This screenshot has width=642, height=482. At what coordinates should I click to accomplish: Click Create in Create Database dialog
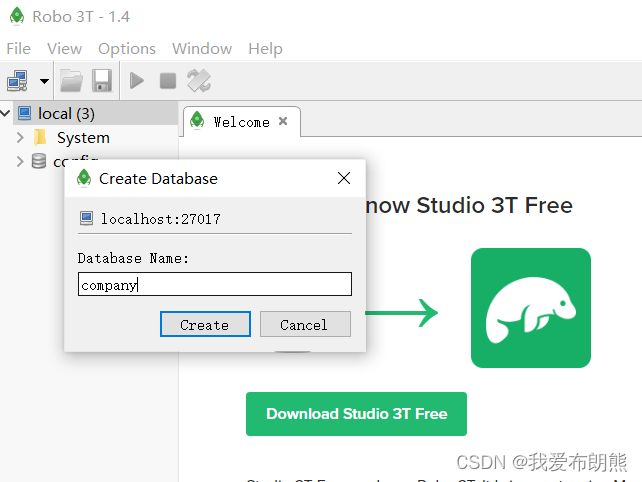[x=205, y=324]
